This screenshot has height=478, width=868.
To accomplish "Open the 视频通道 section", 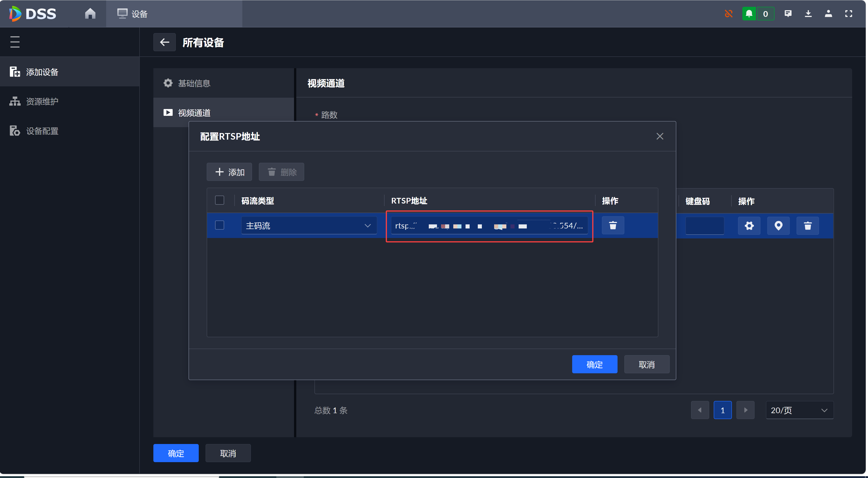I will [224, 112].
